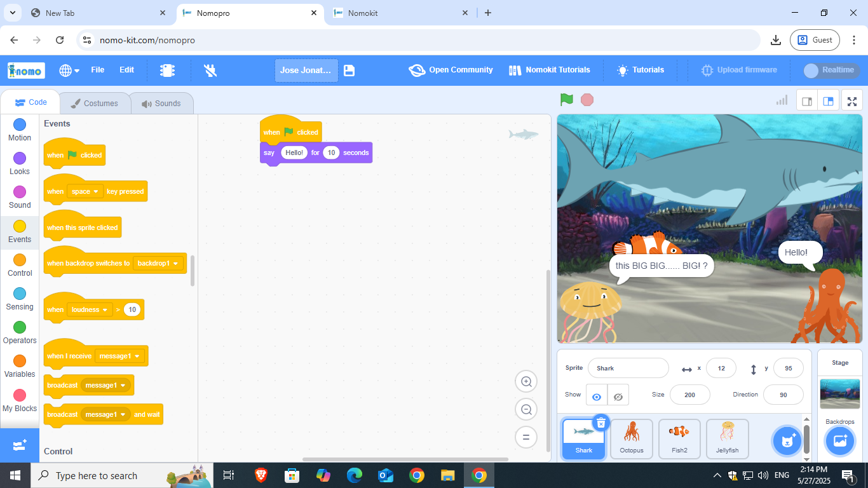Select the Sensing block category
Image resolution: width=868 pixels, height=488 pixels.
pos(20,299)
